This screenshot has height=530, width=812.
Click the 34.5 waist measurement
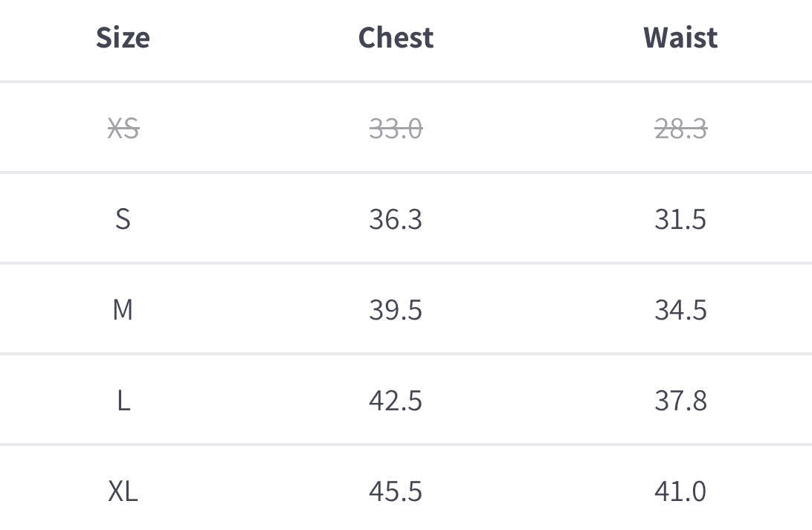[x=680, y=309]
